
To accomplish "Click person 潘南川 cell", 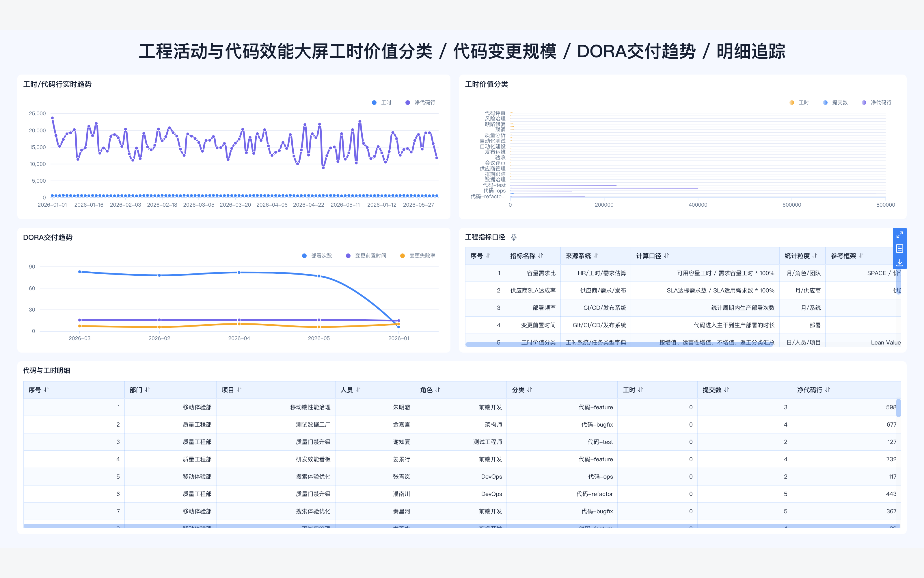I will point(375,494).
